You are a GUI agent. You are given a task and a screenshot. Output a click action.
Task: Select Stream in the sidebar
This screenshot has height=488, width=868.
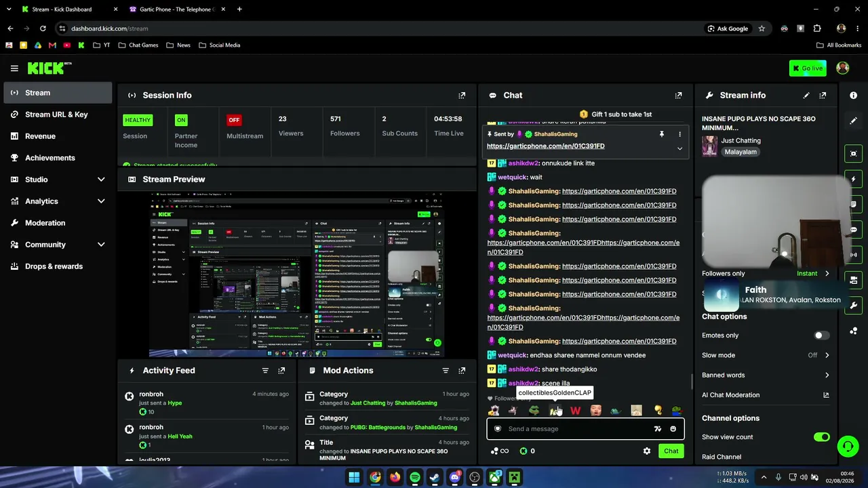click(58, 93)
